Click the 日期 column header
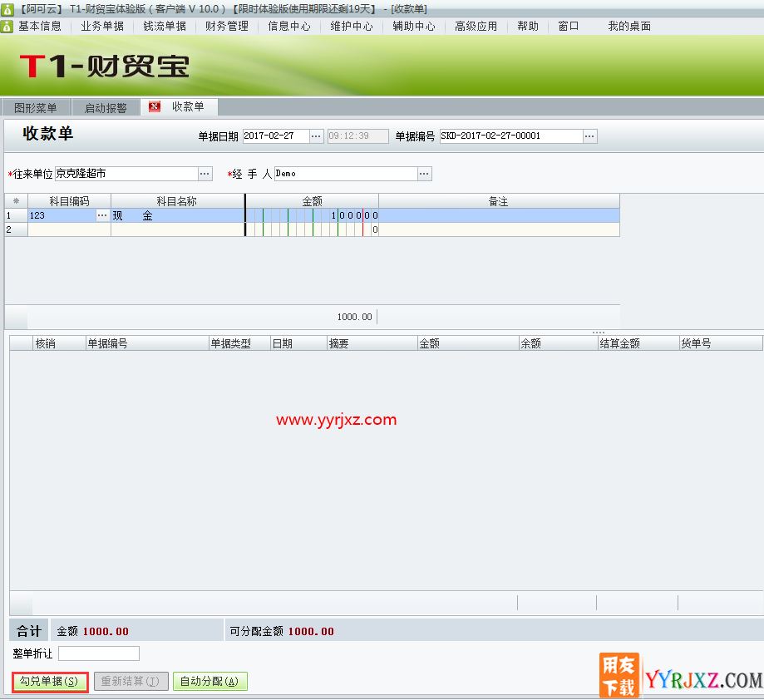The image size is (764, 700). (x=298, y=343)
